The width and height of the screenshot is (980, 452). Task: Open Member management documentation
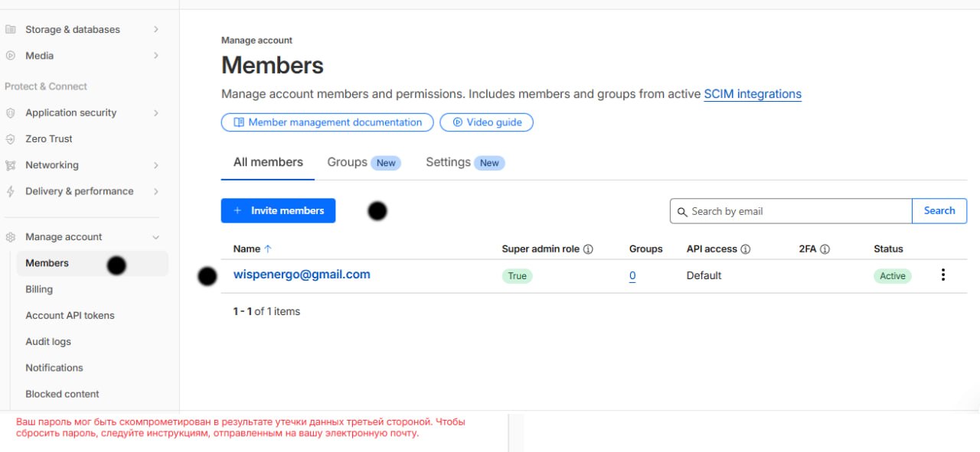tap(328, 122)
